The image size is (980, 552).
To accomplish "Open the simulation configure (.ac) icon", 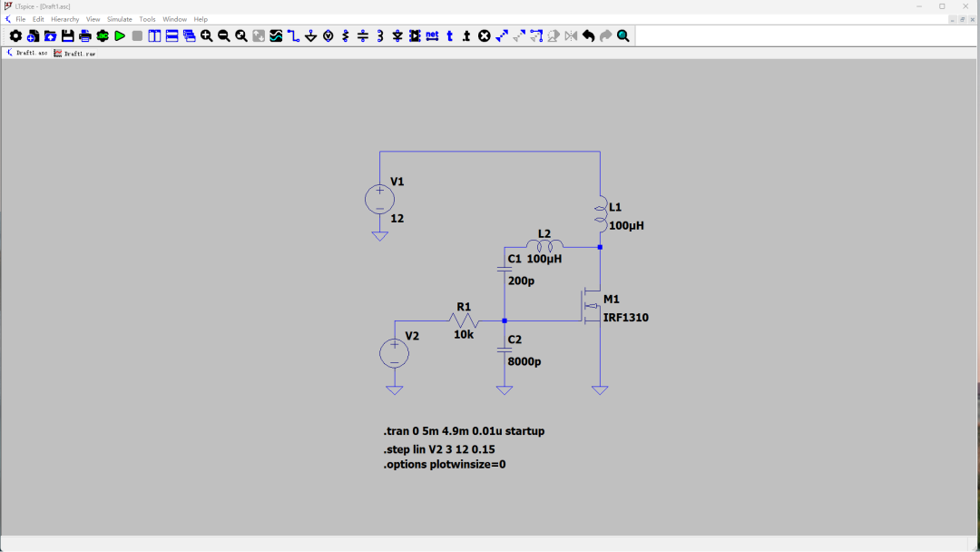I will (103, 36).
